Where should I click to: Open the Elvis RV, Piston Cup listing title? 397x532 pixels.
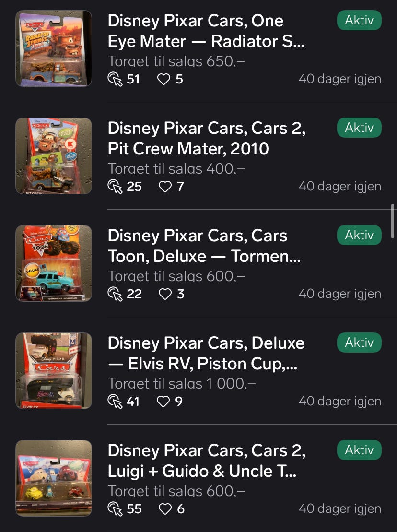click(206, 353)
